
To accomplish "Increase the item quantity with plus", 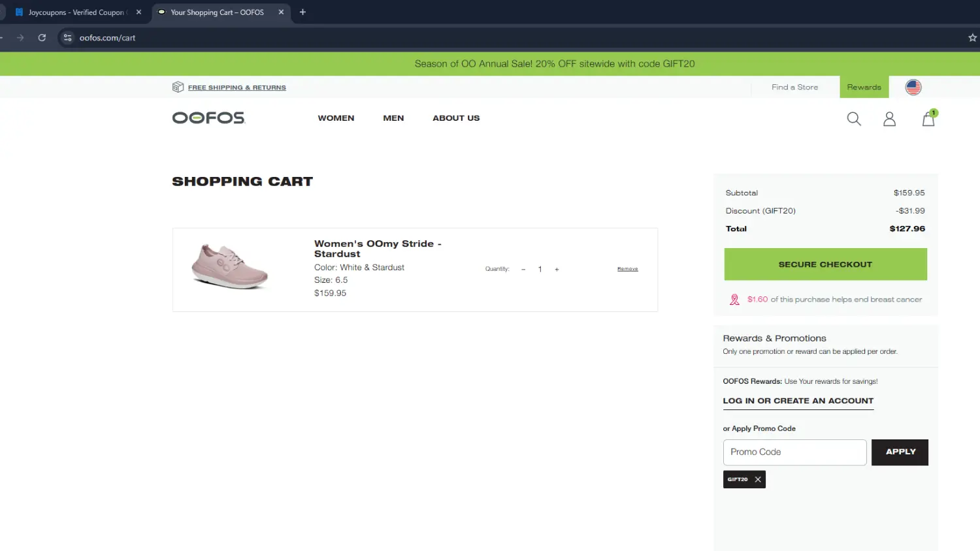I will [x=557, y=270].
